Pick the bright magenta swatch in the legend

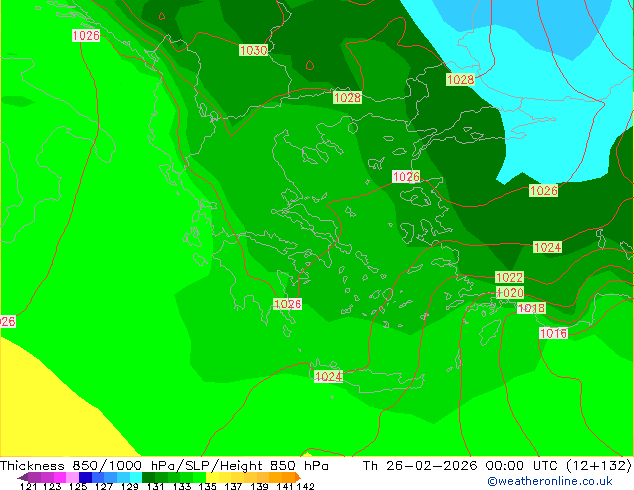point(60,477)
